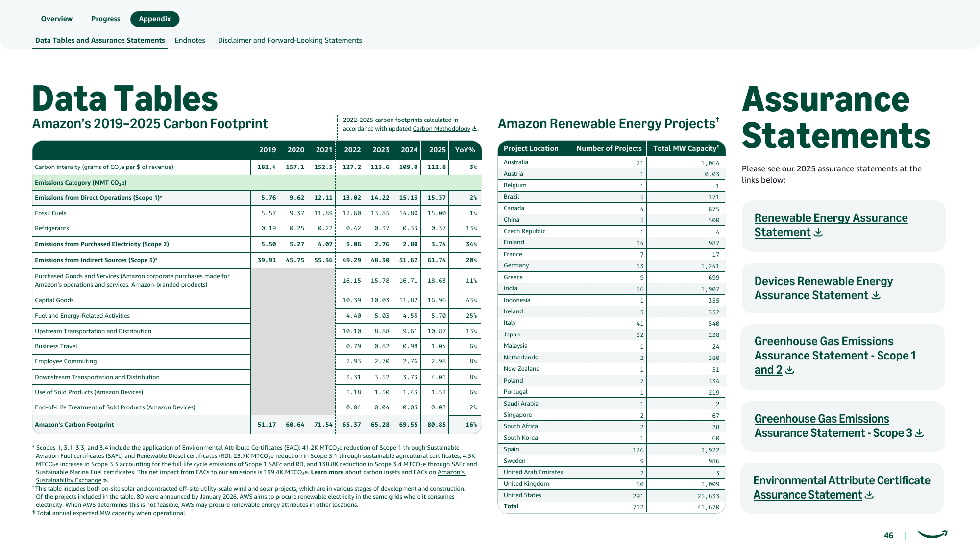Click the Spain row label
The width and height of the screenshot is (980, 551).
point(511,449)
